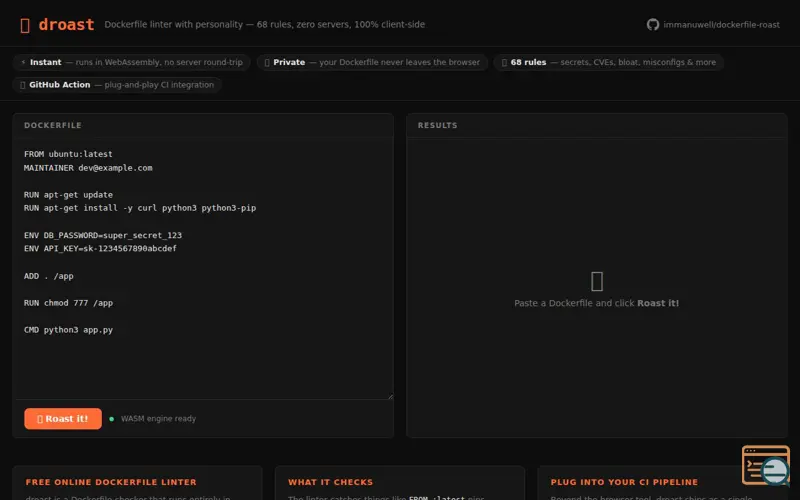Click the 68 rules feature badge
800x500 pixels.
609,62
